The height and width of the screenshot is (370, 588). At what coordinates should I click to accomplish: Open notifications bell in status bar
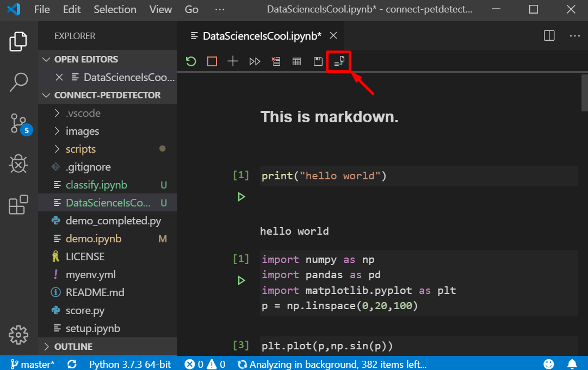tap(572, 364)
